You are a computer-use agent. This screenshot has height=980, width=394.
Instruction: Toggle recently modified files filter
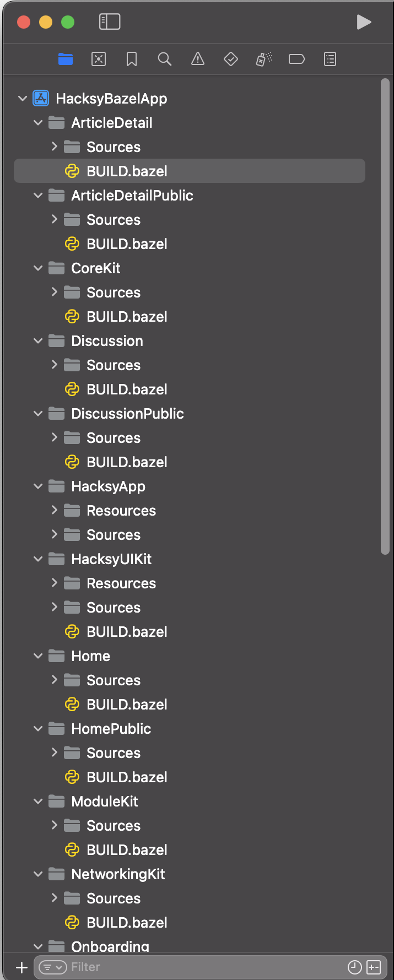coord(355,967)
